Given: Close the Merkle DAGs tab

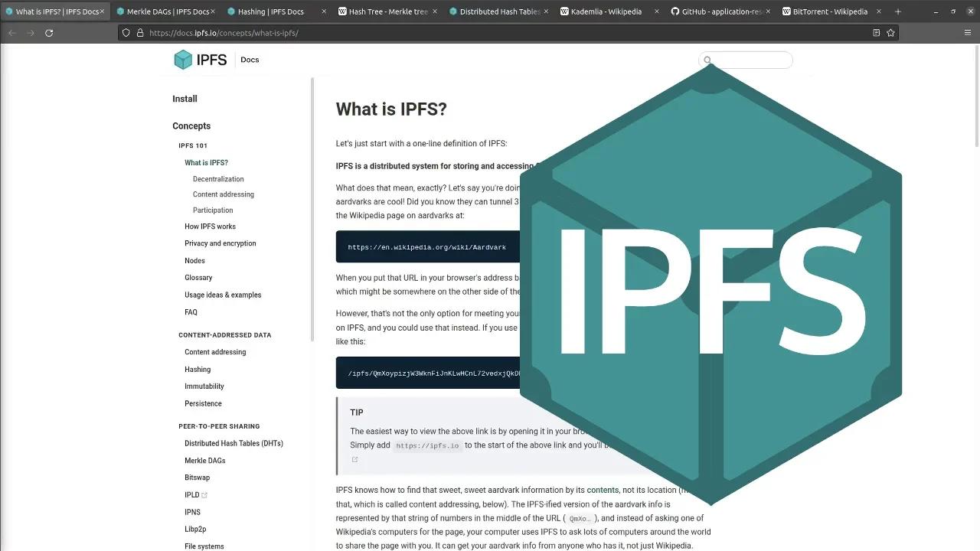Looking at the screenshot, I should 212,11.
